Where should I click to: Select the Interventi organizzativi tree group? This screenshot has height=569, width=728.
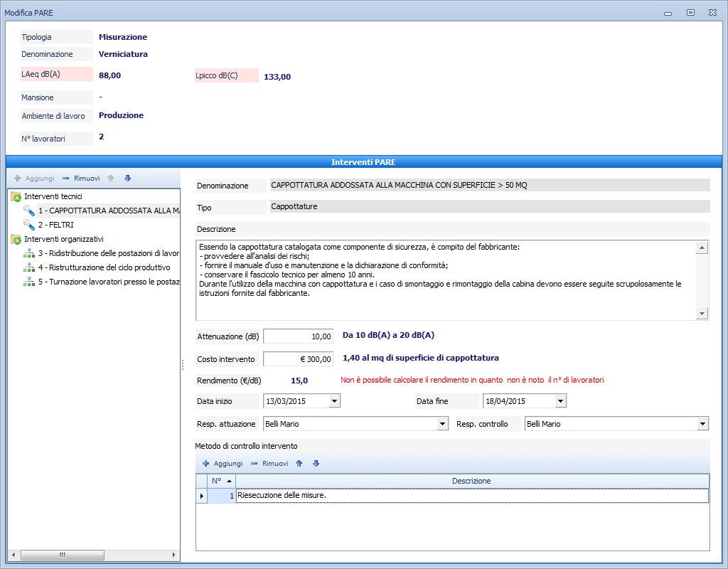[x=63, y=239]
